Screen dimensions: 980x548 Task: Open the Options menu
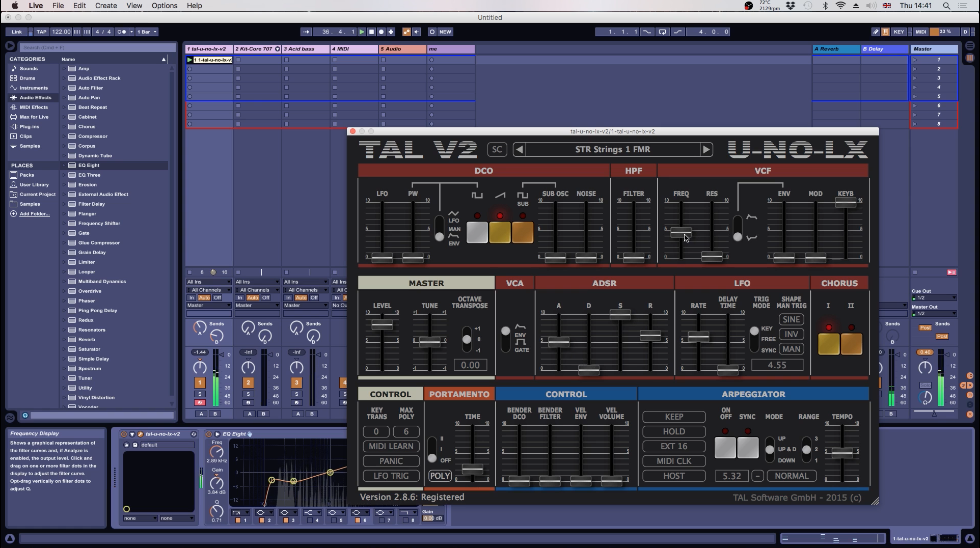point(165,6)
